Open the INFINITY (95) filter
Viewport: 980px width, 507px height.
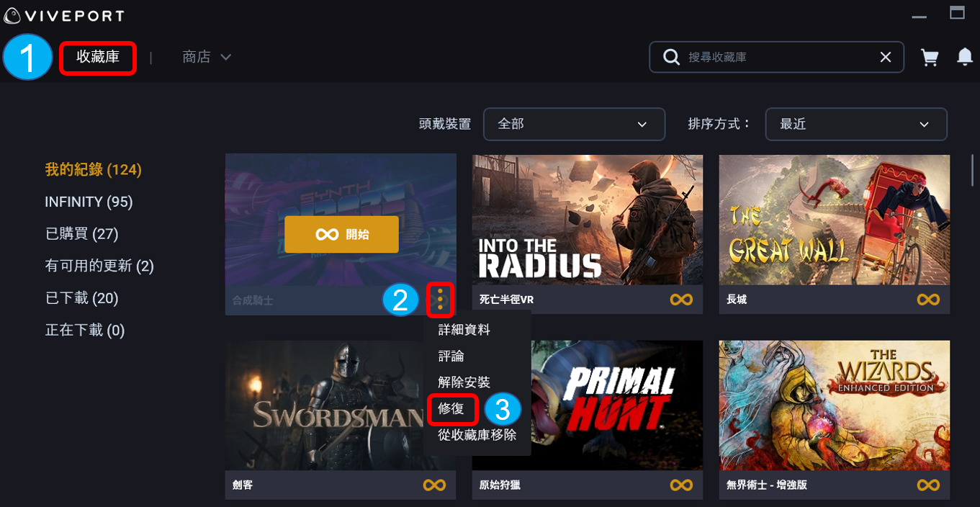pos(89,202)
